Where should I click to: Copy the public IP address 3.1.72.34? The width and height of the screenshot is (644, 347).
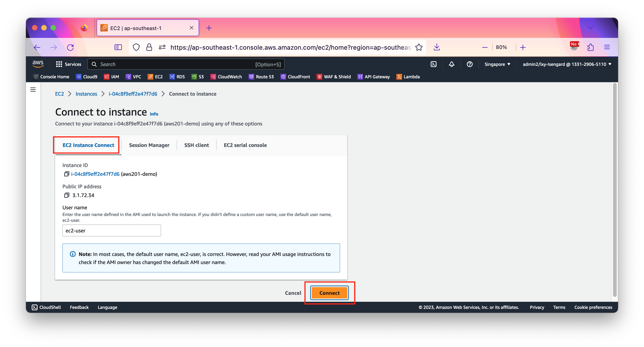66,195
